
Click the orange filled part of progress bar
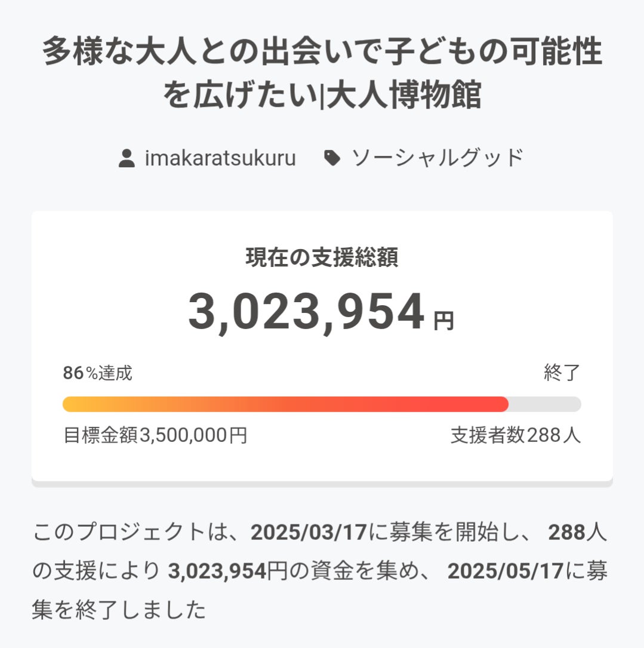(x=285, y=404)
